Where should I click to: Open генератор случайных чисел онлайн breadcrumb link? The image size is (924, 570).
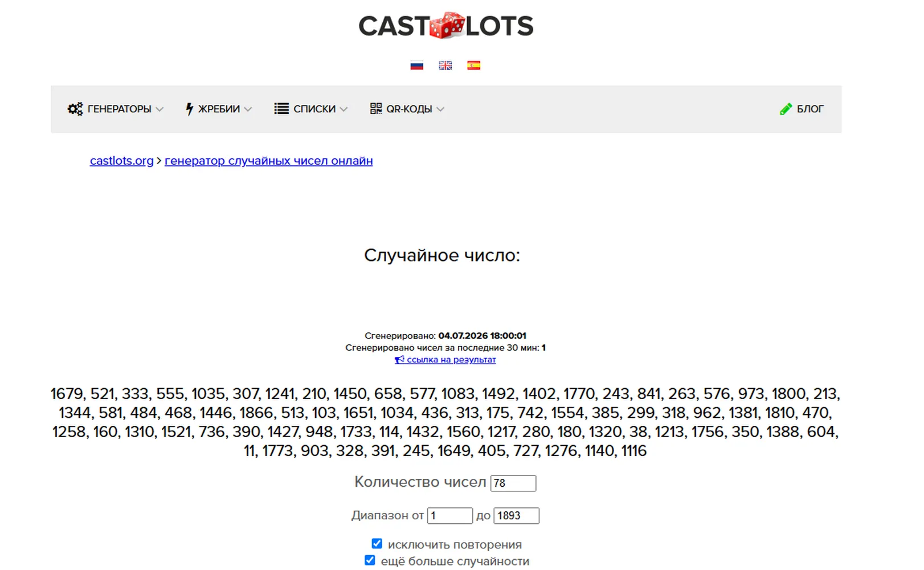click(269, 161)
